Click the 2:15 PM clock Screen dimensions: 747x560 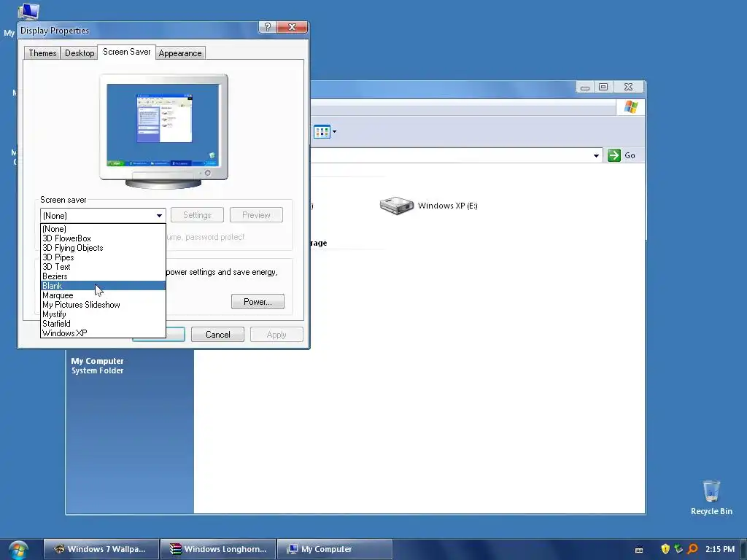(720, 549)
